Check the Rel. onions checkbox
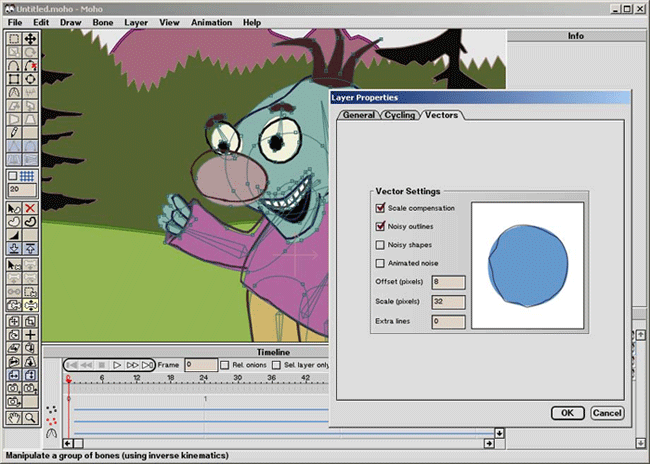 tap(225, 365)
